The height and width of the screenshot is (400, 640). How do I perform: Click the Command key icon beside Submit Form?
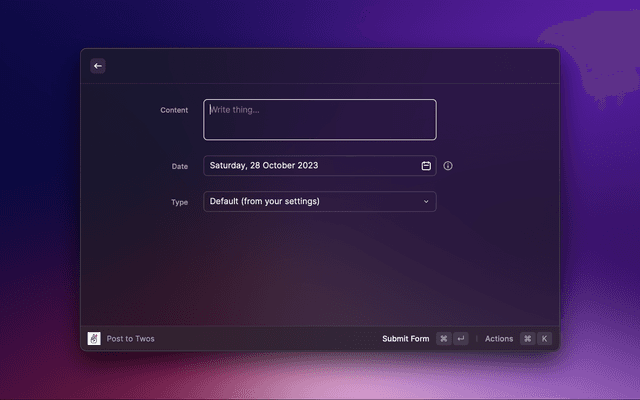click(443, 339)
